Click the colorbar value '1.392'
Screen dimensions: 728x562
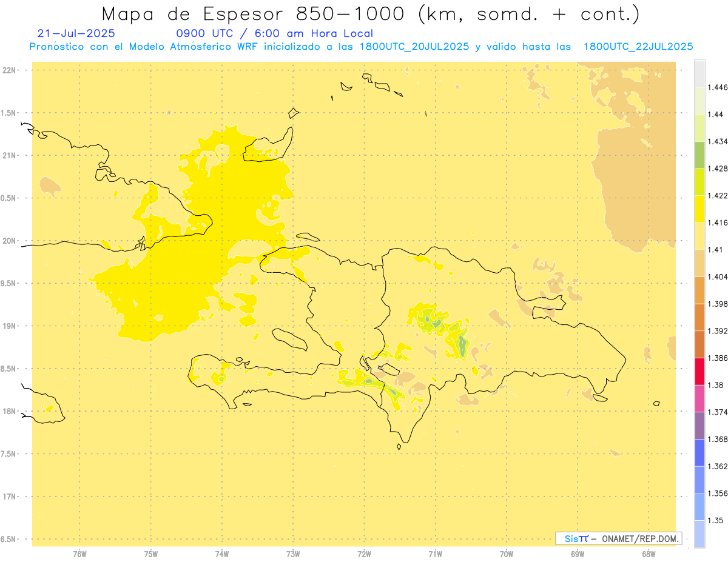pyautogui.click(x=718, y=331)
